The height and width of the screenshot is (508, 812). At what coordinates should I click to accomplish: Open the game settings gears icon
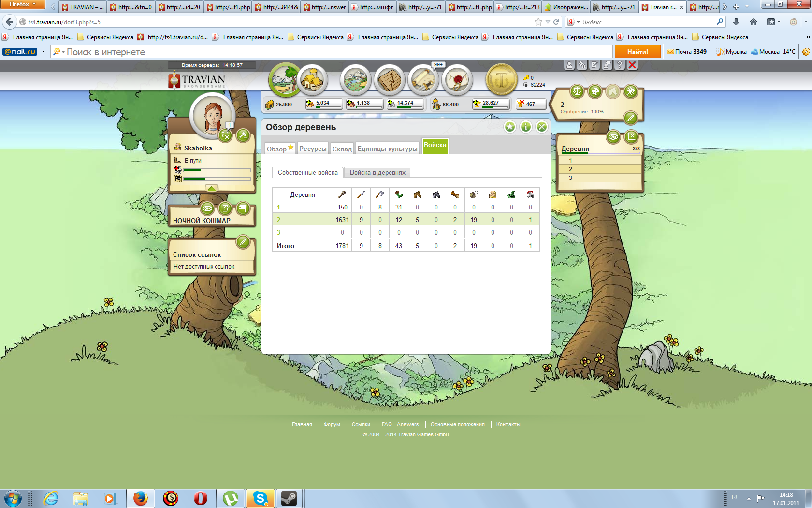pyautogui.click(x=582, y=65)
